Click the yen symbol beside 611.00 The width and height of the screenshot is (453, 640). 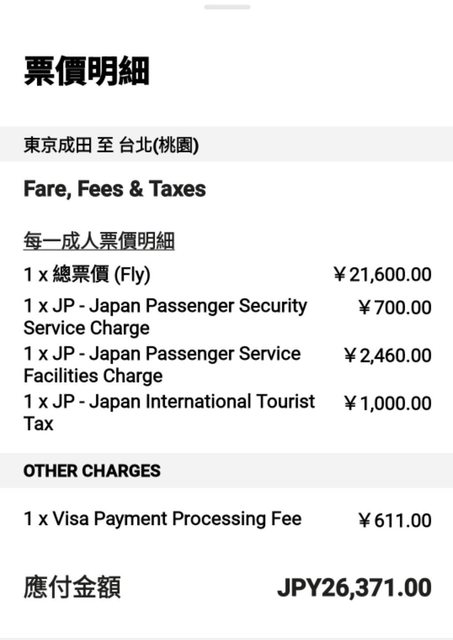pos(365,520)
